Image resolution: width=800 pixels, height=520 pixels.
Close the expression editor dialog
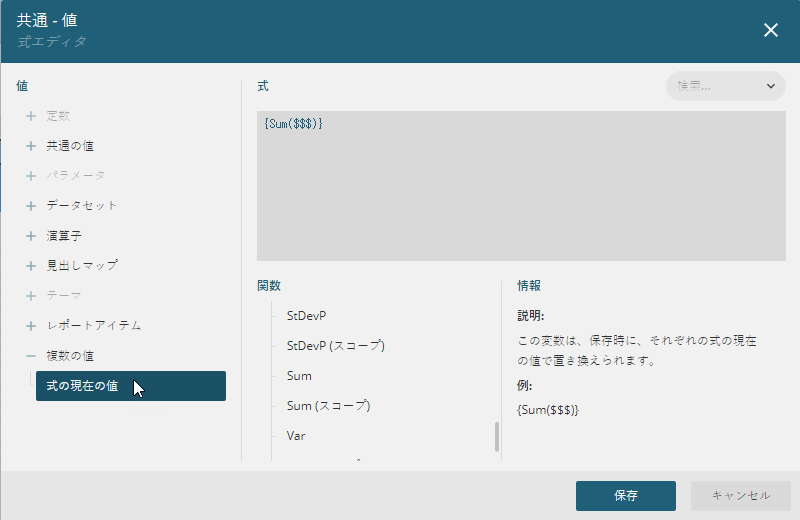pos(770,30)
